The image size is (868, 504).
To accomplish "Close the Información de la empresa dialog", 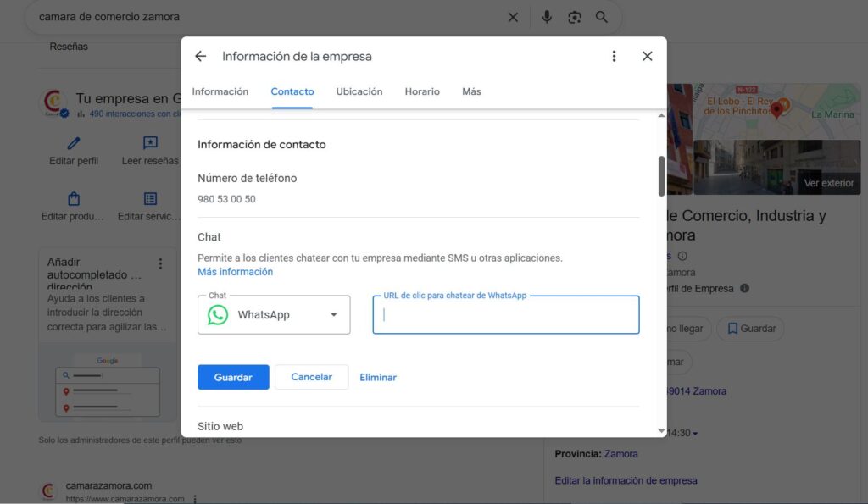I will (647, 57).
